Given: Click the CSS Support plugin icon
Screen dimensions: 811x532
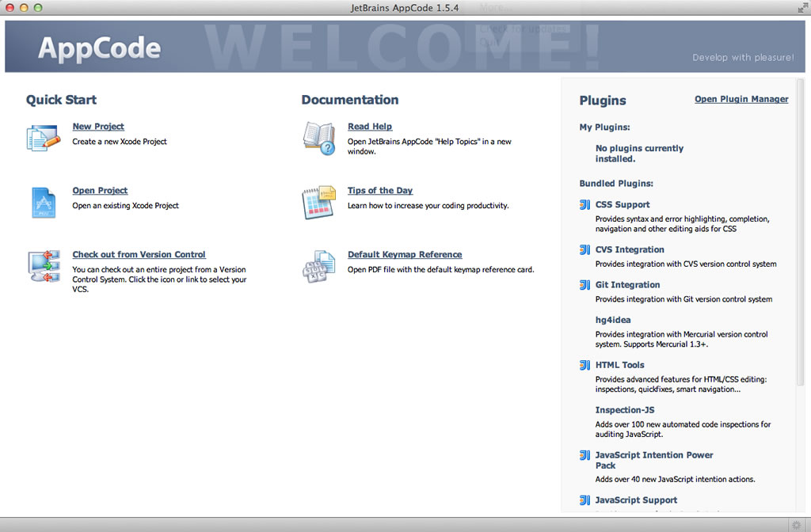Looking at the screenshot, I should [584, 205].
